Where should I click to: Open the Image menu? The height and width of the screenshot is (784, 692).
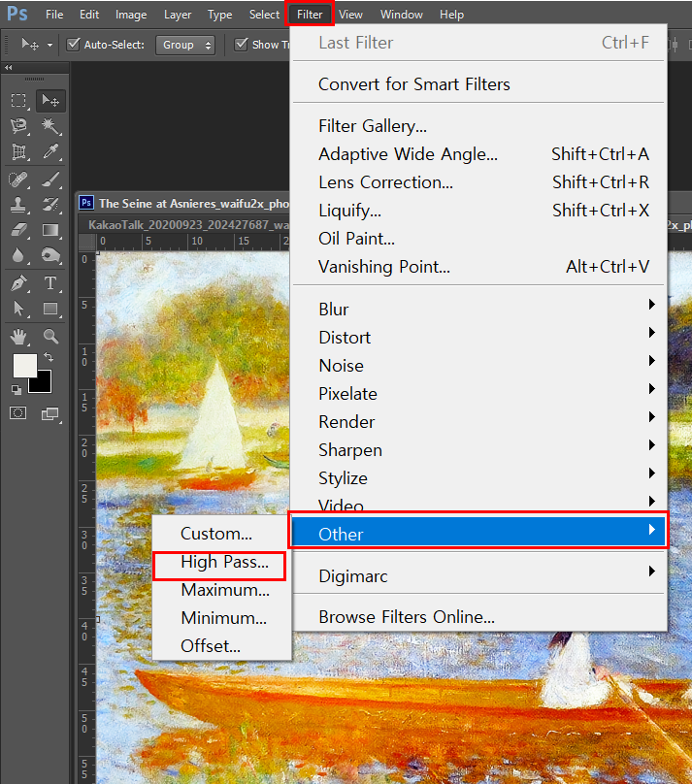click(131, 15)
